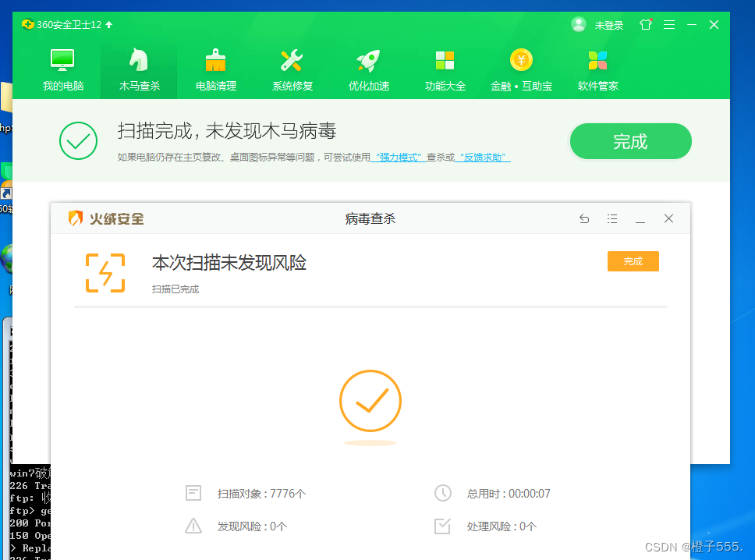The image size is (755, 560).
Task: Click the 扫描已完成 status text
Action: pos(175,289)
